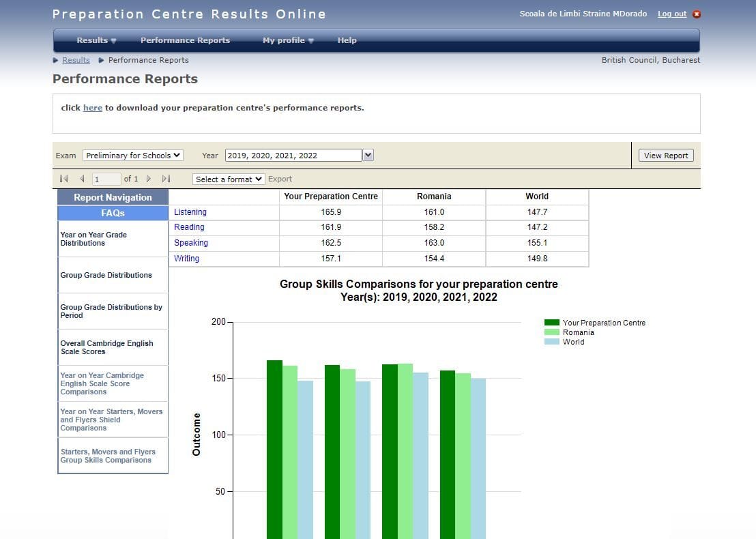Open Overall Cambridge English Scale Scores
Screen dimensions: 756x539
pyautogui.click(x=113, y=347)
